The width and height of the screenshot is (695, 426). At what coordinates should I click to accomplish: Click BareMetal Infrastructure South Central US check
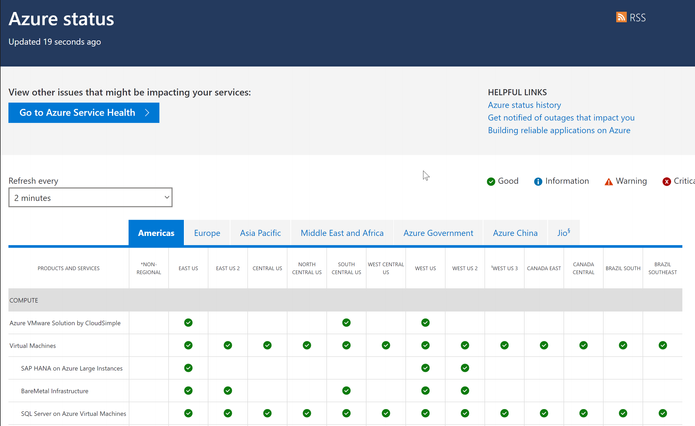coord(346,391)
